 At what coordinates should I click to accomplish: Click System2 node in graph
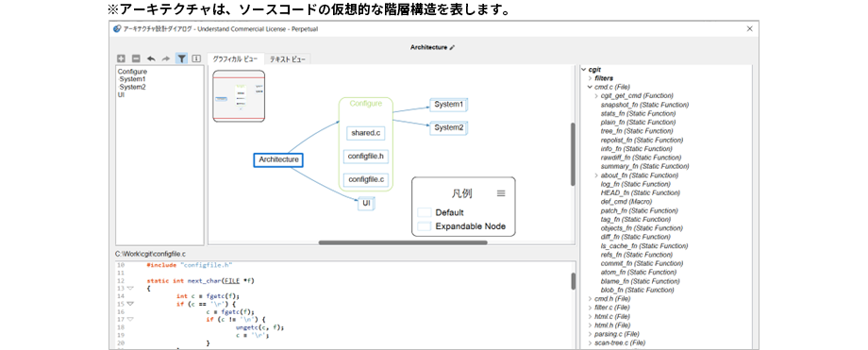coord(449,128)
